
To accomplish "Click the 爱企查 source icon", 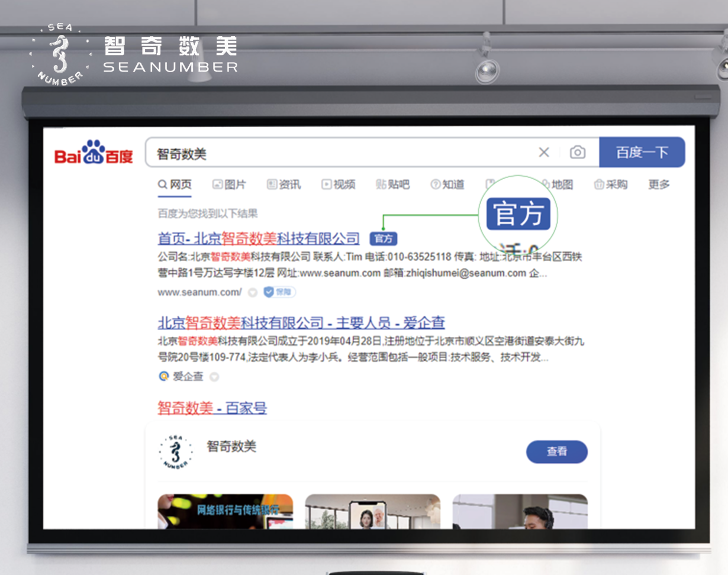I will pos(163,376).
